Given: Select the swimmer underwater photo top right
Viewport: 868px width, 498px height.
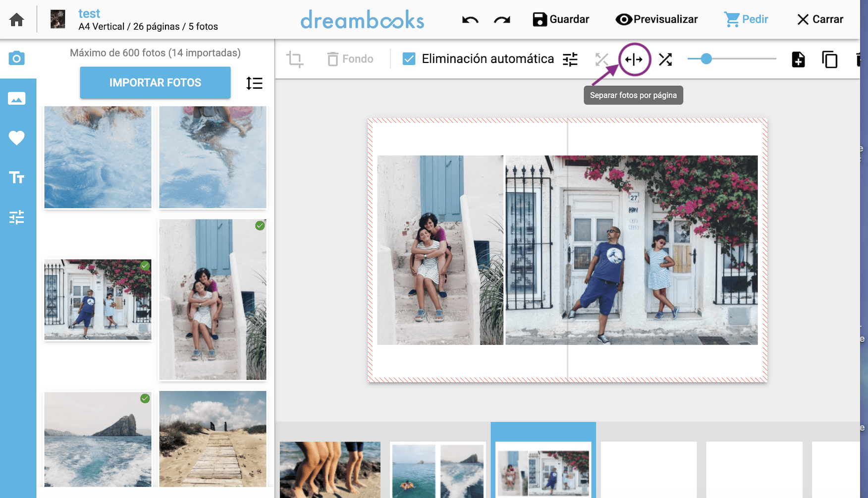Looking at the screenshot, I should [213, 157].
